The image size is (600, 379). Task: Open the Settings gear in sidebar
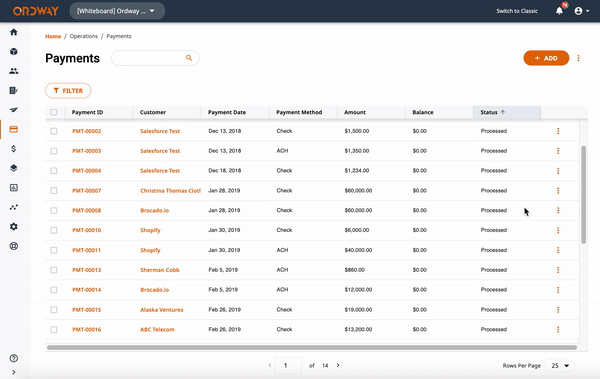pyautogui.click(x=14, y=227)
